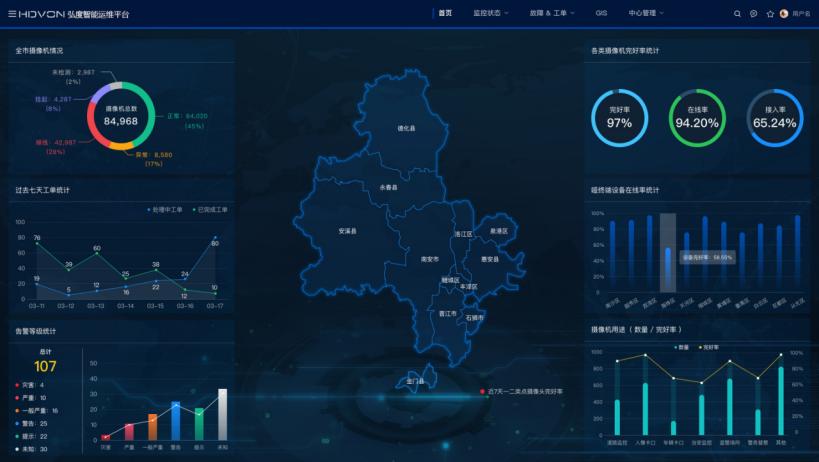This screenshot has height=462, width=819.
Task: Expand the 监控状态 dropdown menu
Action: 490,14
